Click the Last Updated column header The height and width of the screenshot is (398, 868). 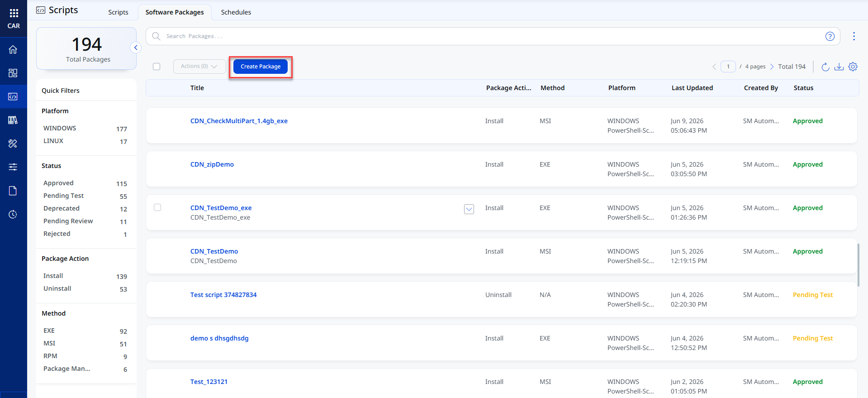point(692,88)
